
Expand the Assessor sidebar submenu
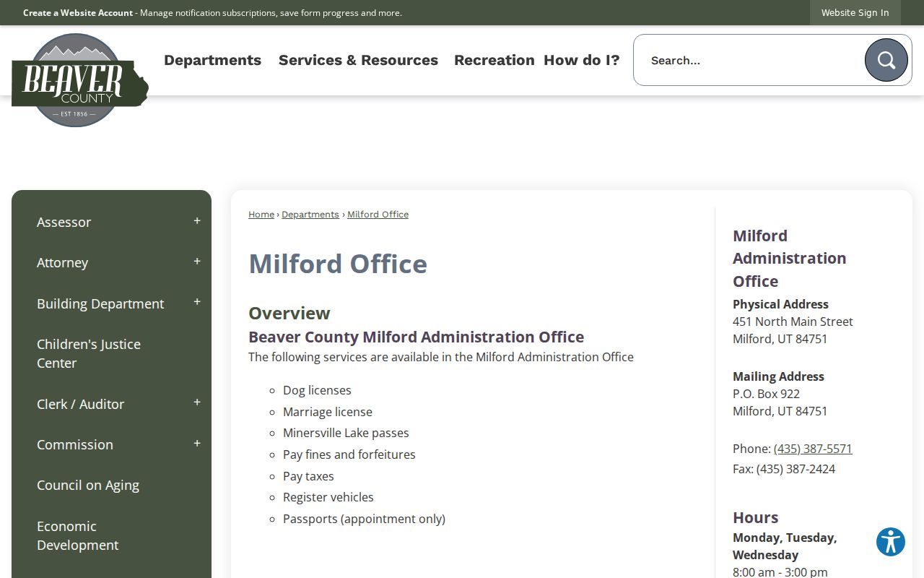click(x=197, y=221)
